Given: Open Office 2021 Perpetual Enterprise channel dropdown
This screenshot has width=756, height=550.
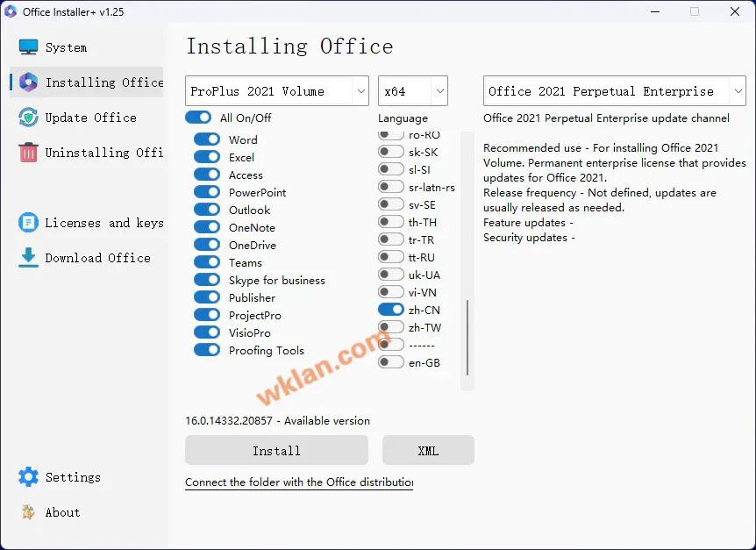Looking at the screenshot, I should [614, 90].
